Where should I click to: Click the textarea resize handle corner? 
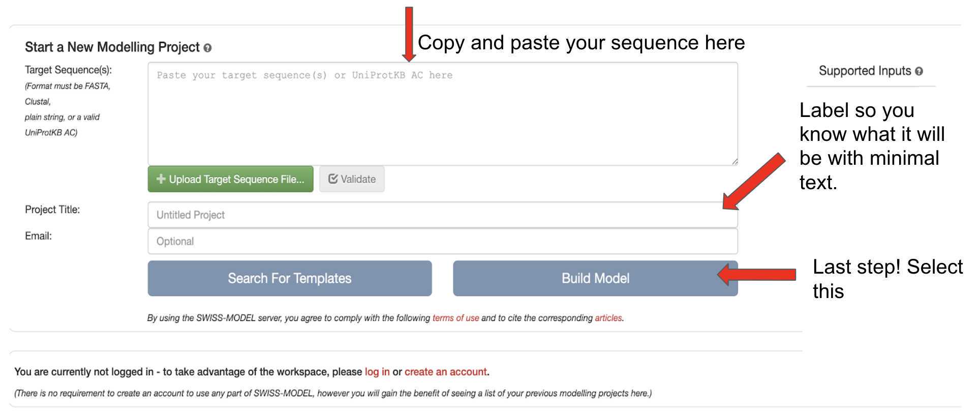(x=734, y=162)
